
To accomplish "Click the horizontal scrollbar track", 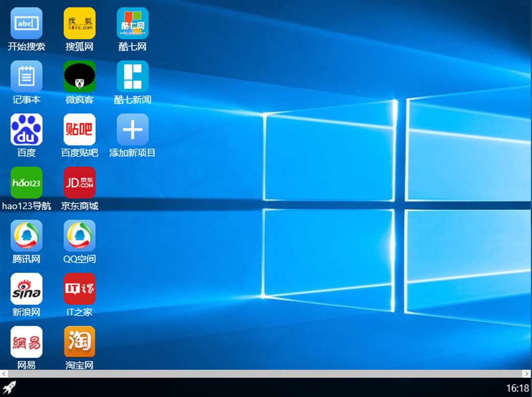I will point(266,373).
